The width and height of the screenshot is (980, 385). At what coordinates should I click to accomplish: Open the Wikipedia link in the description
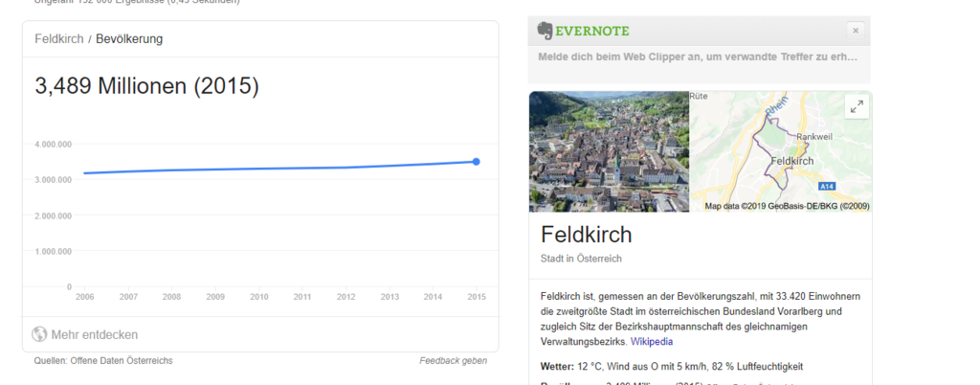[651, 341]
